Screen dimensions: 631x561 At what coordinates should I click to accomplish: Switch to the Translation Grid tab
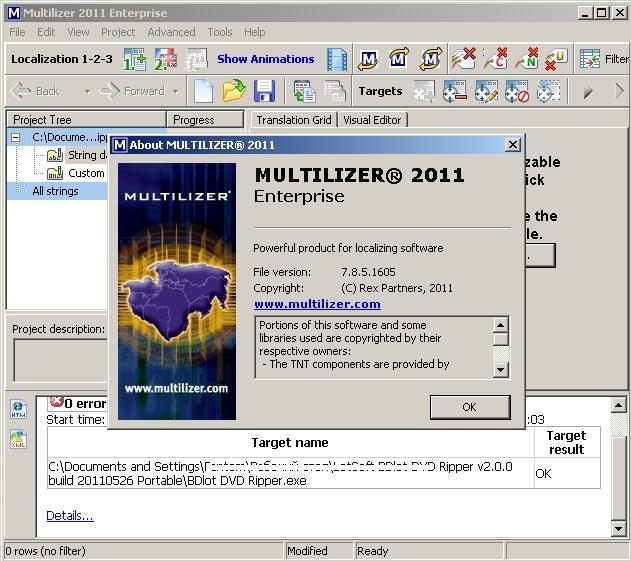point(294,120)
